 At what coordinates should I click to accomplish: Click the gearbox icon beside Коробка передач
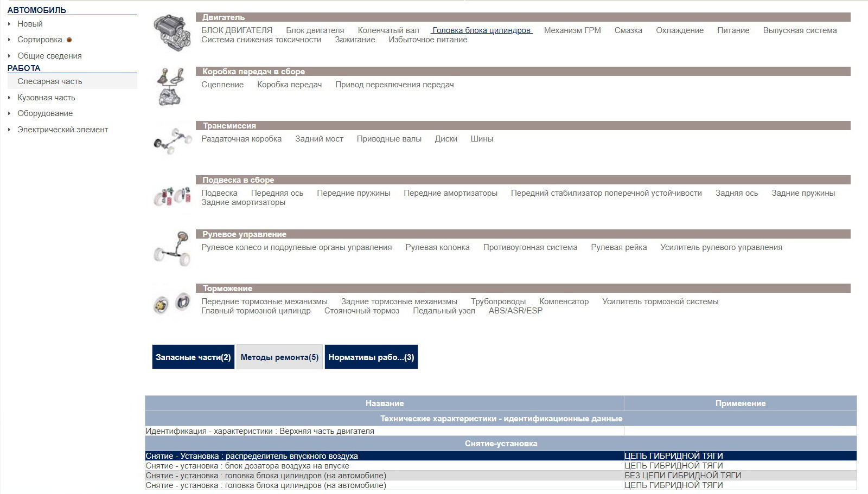[171, 86]
